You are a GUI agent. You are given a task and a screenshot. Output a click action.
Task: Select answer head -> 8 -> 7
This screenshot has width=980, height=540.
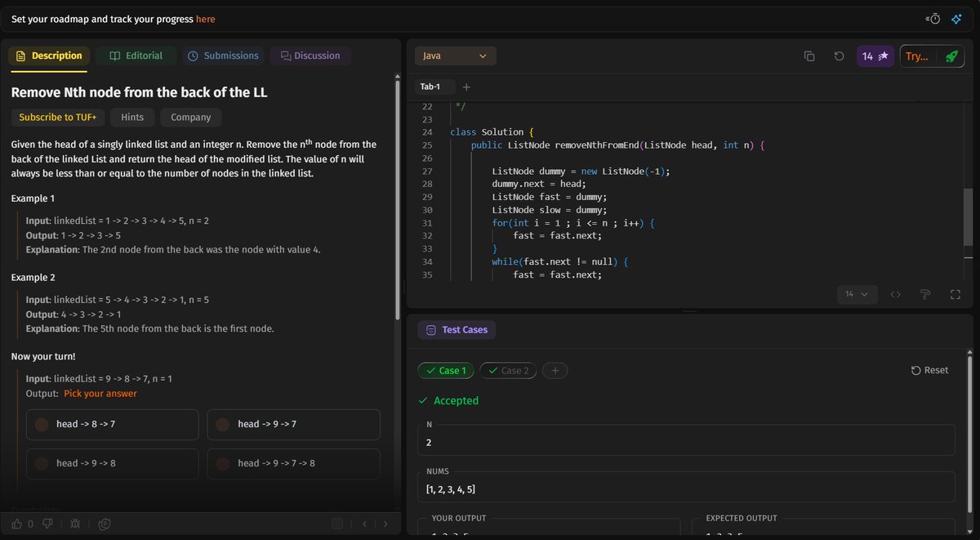[x=113, y=425]
